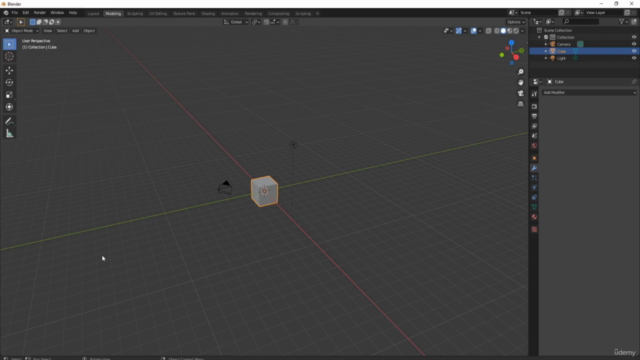Open the viewport overlays dropdown arrow
640x360 pixels.
tap(480, 31)
